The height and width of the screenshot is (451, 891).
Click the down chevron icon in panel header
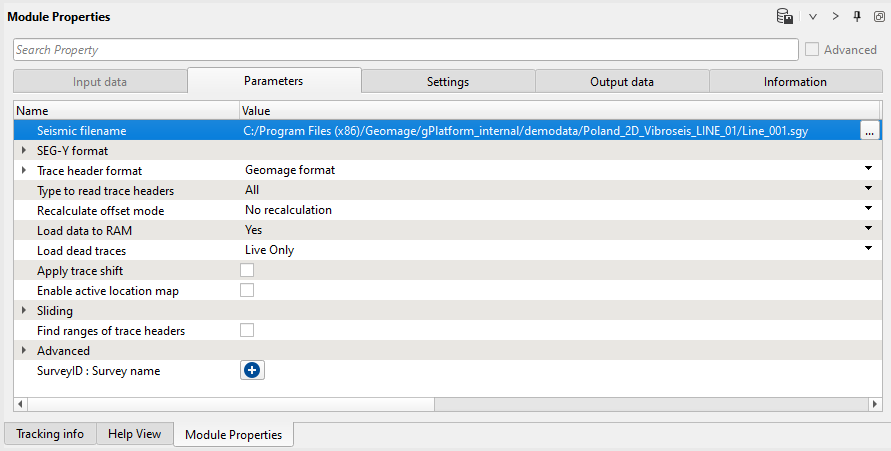813,17
